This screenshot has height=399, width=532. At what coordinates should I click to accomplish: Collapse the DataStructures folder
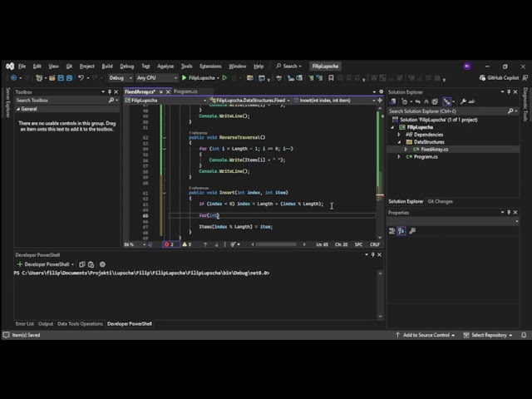tap(399, 142)
